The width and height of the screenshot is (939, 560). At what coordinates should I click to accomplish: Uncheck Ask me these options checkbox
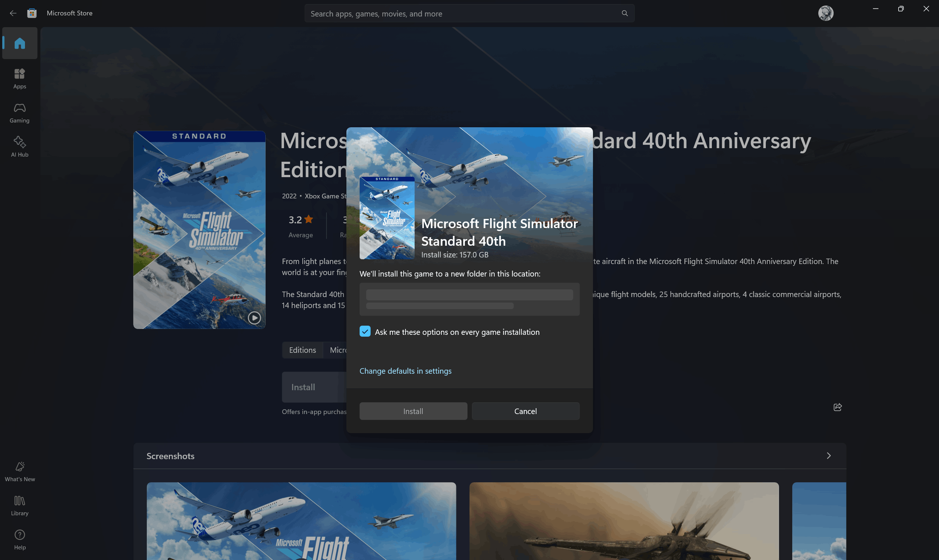pyautogui.click(x=365, y=331)
